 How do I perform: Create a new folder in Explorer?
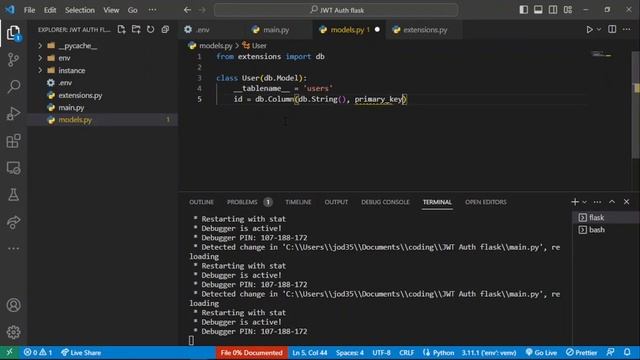tap(136, 29)
